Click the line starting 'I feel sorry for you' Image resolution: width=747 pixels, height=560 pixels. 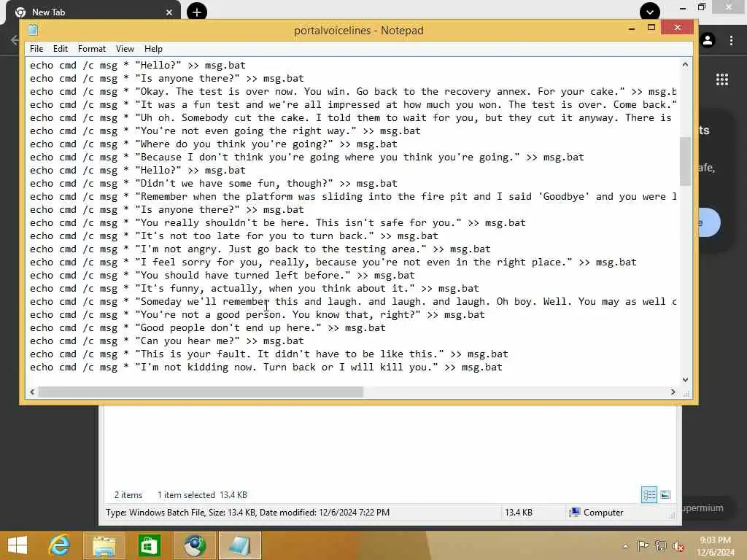point(333,262)
